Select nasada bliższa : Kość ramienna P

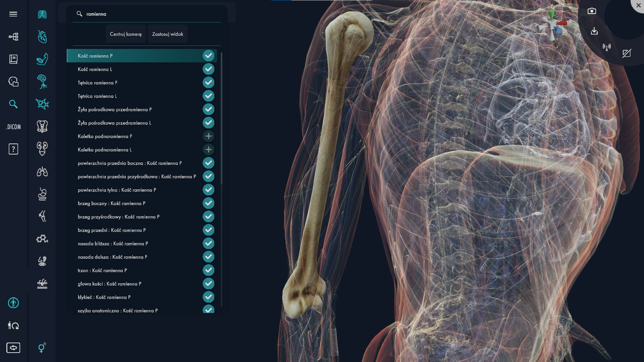(x=142, y=243)
